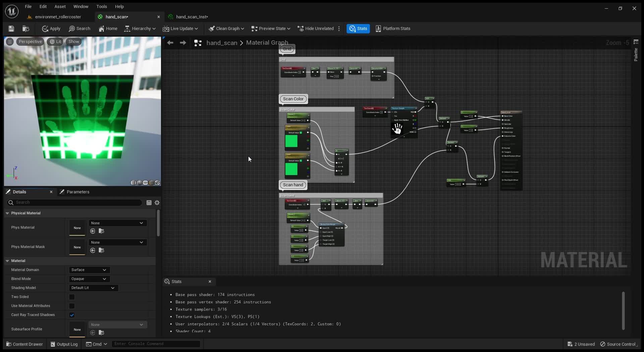Switch to the hand_scan_Inst tab
The image size is (644, 352).
[192, 17]
